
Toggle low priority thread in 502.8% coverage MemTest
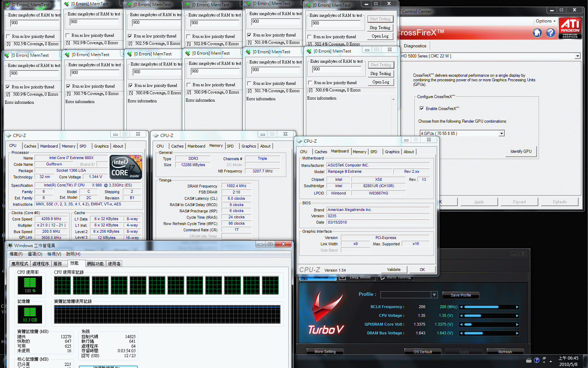click(189, 36)
